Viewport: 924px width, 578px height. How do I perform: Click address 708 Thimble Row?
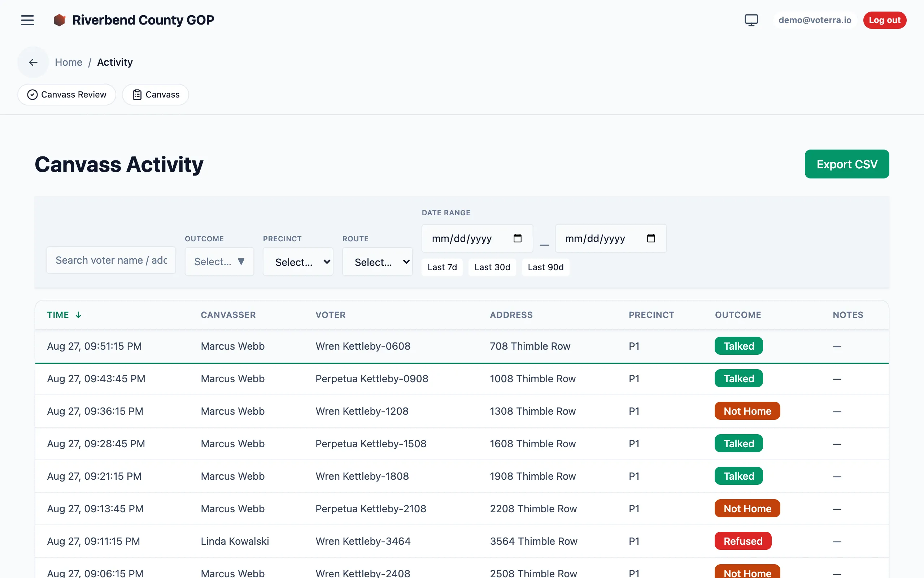(x=530, y=346)
